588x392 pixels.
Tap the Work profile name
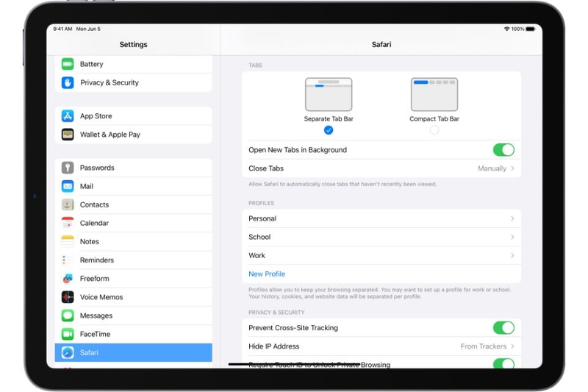(x=257, y=255)
